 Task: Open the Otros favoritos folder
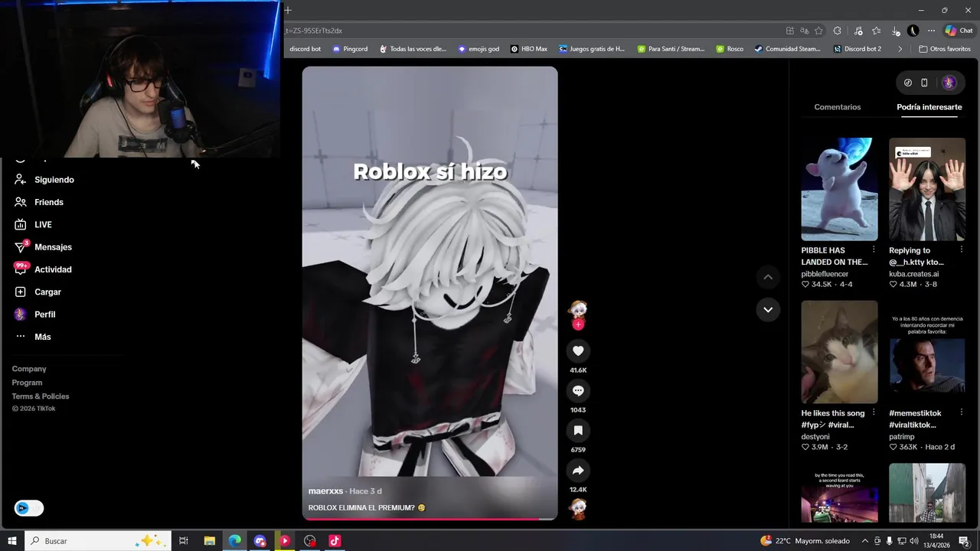(945, 49)
